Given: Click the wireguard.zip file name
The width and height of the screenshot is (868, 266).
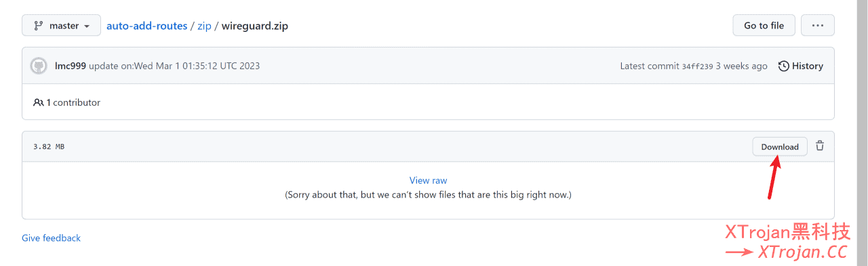Looking at the screenshot, I should click(x=255, y=26).
